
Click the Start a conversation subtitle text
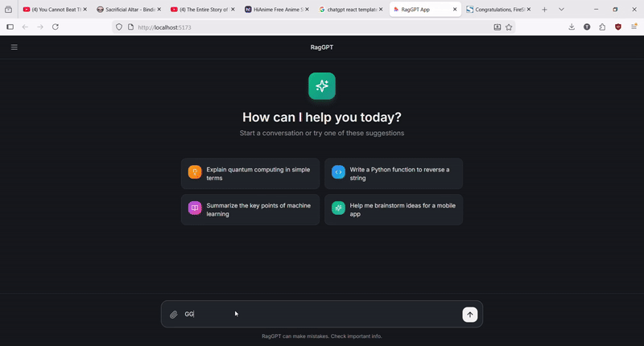(x=322, y=133)
